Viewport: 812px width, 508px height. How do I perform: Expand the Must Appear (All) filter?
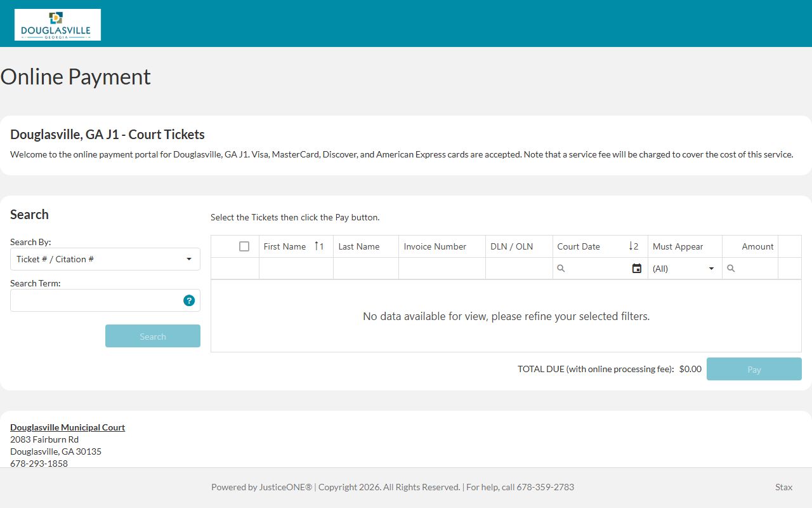(x=684, y=269)
